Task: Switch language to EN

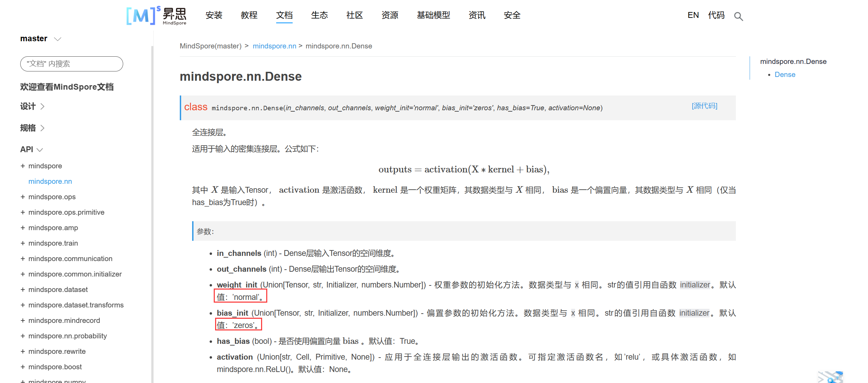Action: (x=693, y=15)
